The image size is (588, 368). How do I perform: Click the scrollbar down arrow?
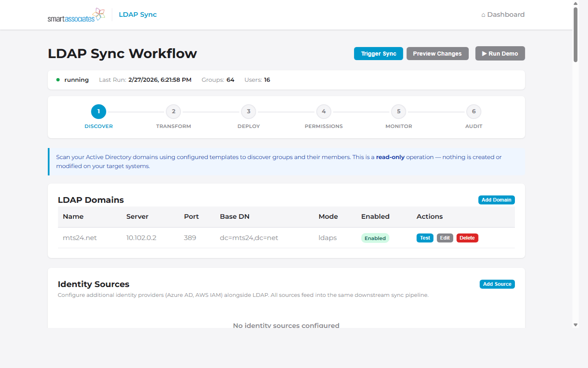pos(575,325)
